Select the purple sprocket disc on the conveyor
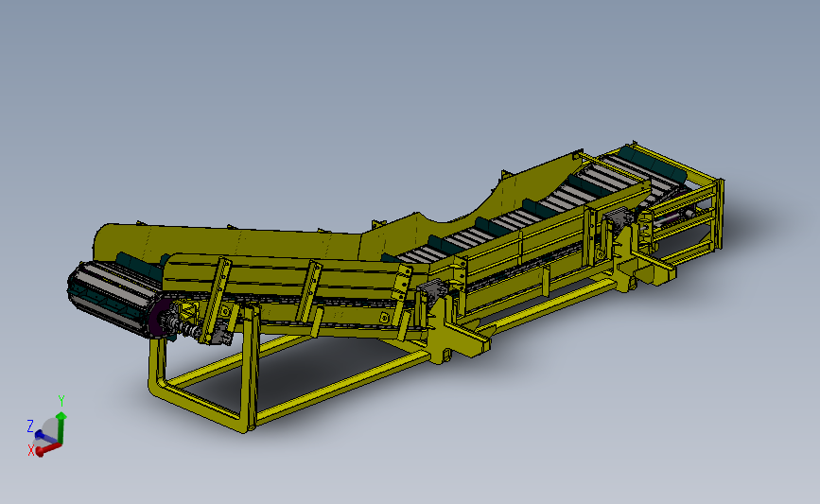Viewport: 820px width, 504px height. point(156,319)
